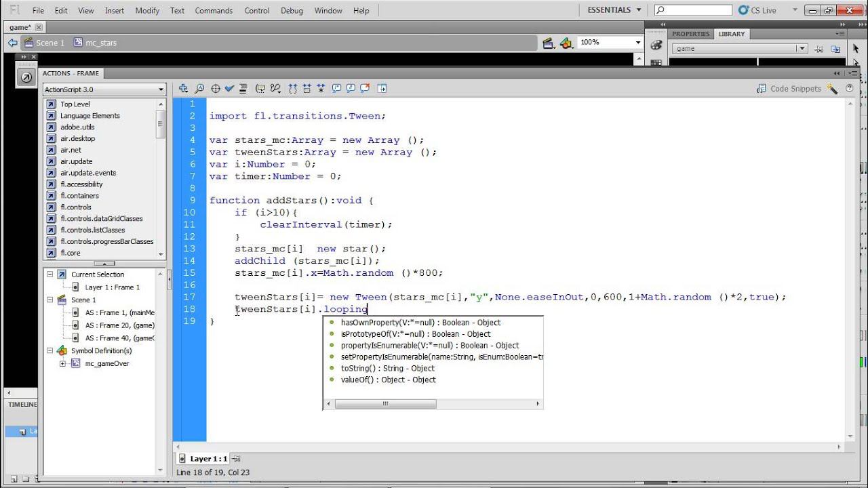868x488 pixels.
Task: Open the Find magnifier tool
Action: pos(199,88)
